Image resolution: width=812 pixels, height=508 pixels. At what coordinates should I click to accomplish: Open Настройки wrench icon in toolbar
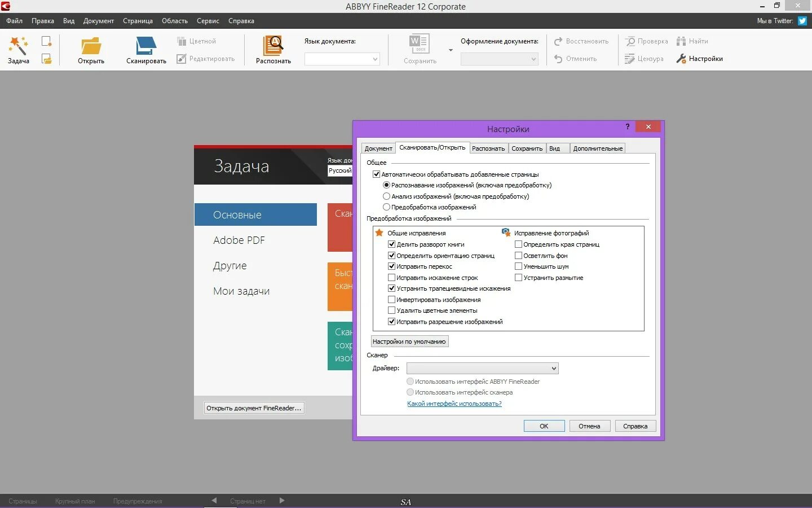coord(681,59)
